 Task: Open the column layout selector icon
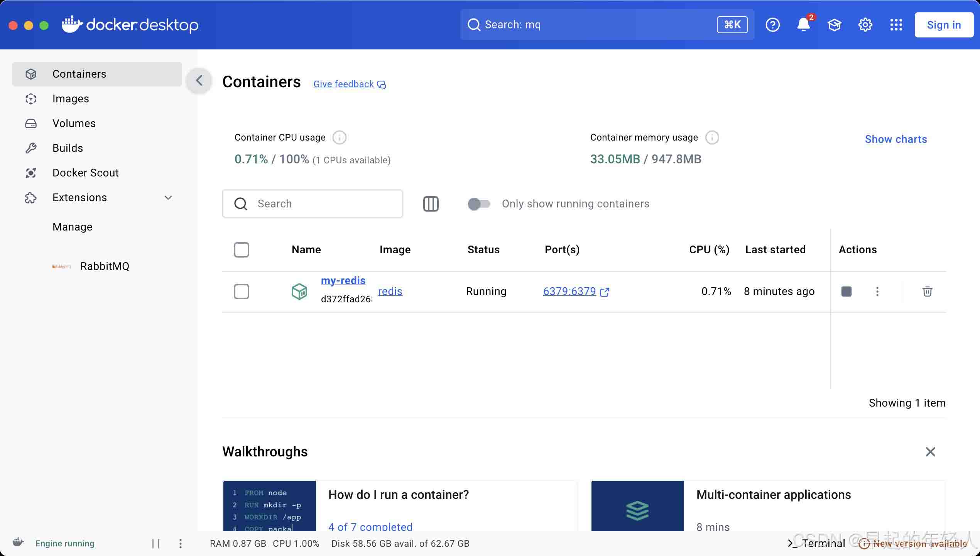click(431, 203)
